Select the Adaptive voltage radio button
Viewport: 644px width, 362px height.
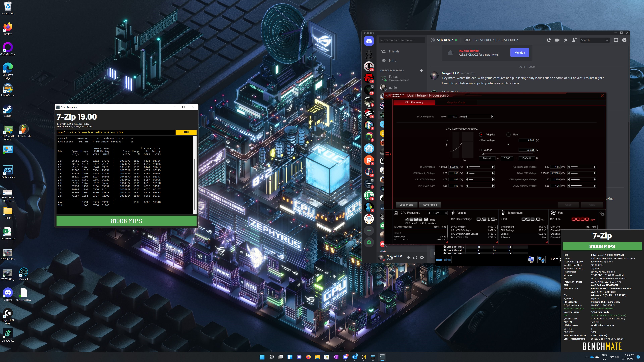pos(481,134)
